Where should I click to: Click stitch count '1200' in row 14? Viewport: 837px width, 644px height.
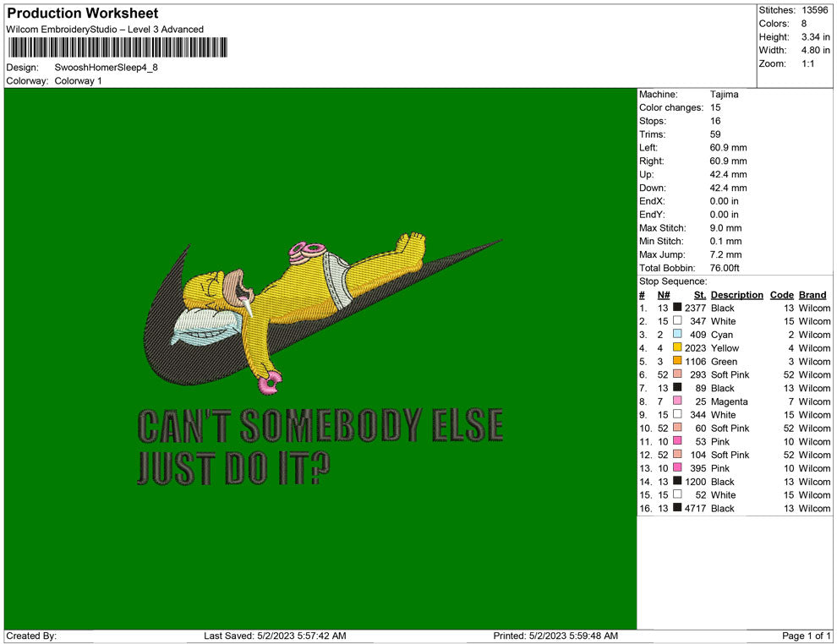click(696, 481)
